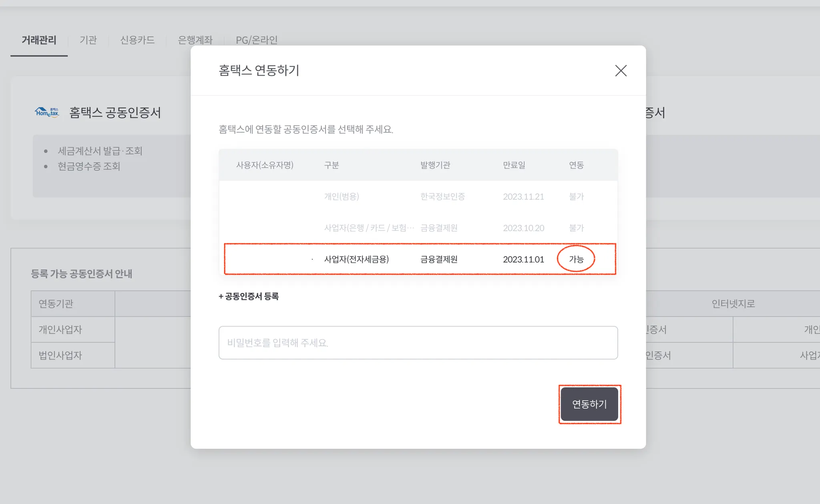
Task: Select the 사업자(은행/카드/보험) certificate row
Action: 368,228
